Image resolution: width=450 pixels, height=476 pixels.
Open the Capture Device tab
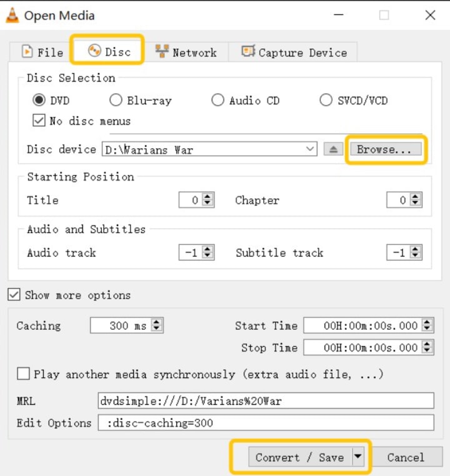click(x=294, y=52)
